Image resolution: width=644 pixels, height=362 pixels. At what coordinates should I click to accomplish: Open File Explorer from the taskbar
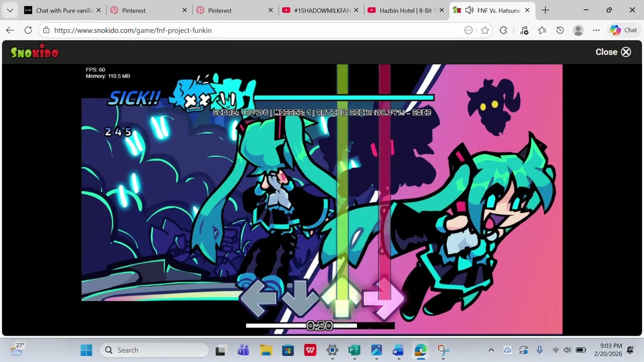266,350
